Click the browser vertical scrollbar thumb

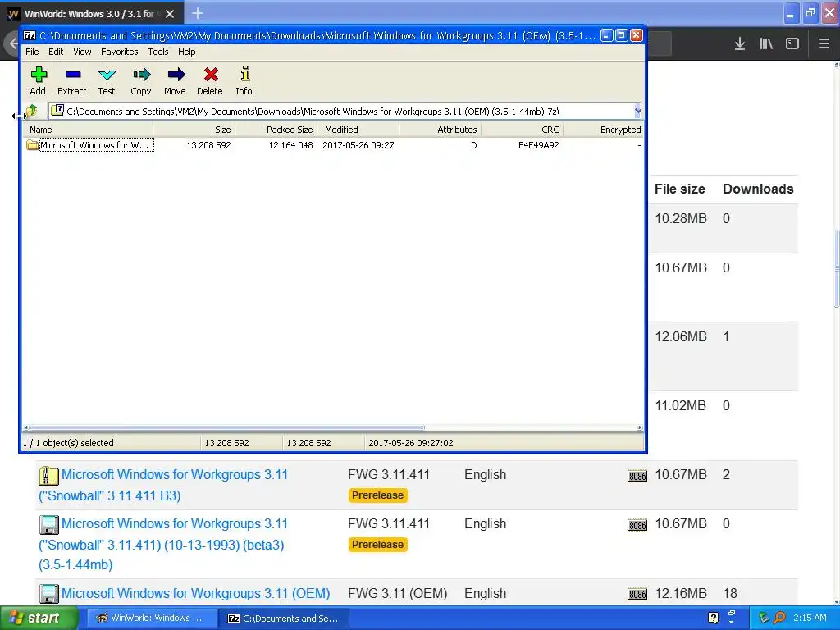(x=837, y=268)
